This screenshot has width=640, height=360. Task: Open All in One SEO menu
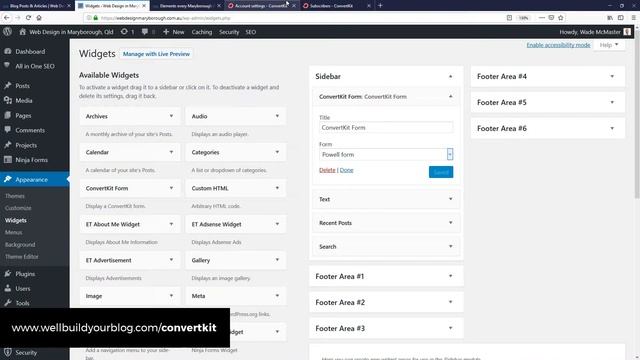pyautogui.click(x=35, y=66)
